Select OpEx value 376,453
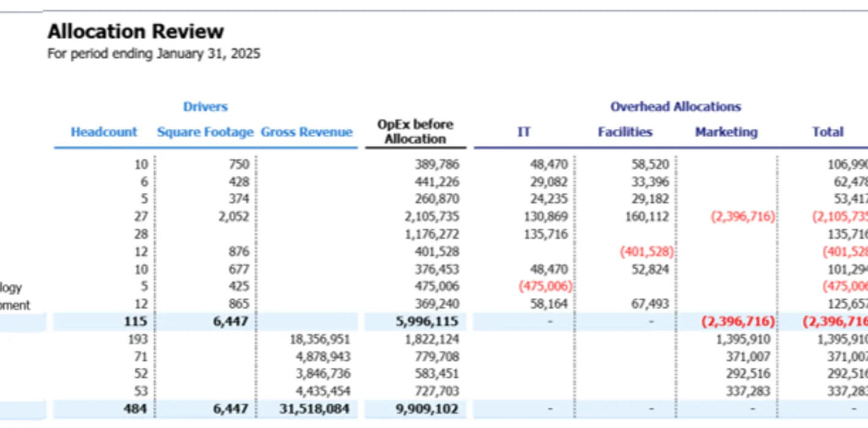The height and width of the screenshot is (428, 868). (436, 269)
